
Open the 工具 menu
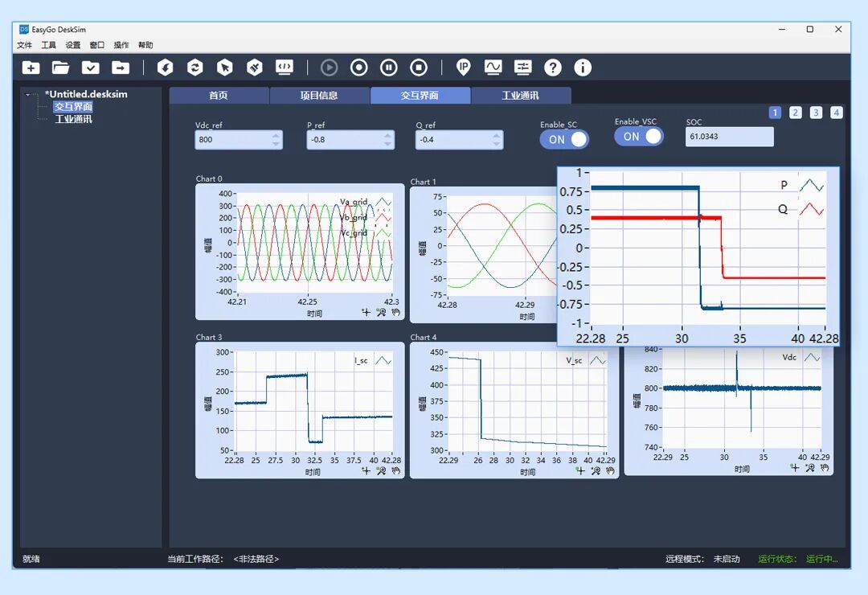click(x=48, y=45)
